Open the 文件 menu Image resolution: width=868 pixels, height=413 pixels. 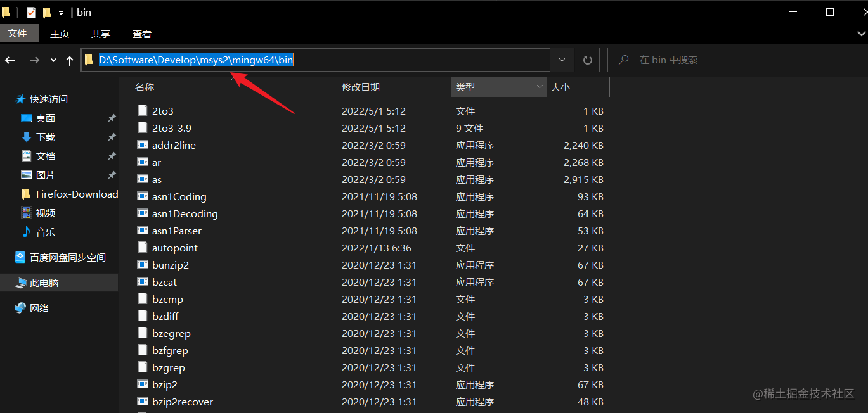(18, 34)
